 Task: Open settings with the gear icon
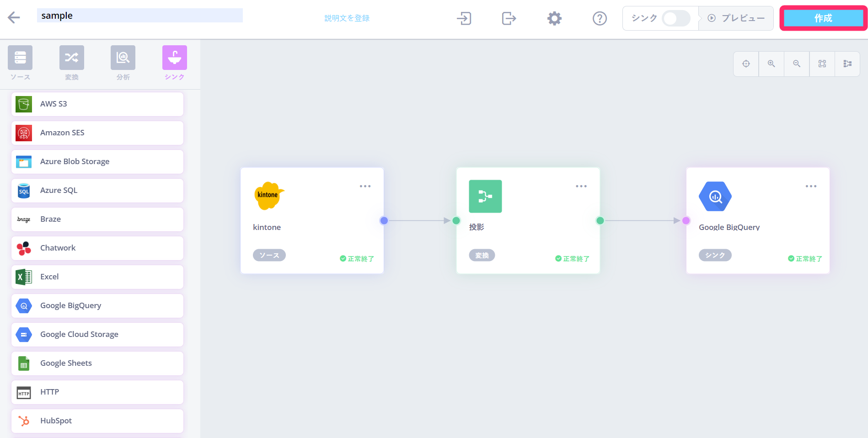tap(554, 18)
